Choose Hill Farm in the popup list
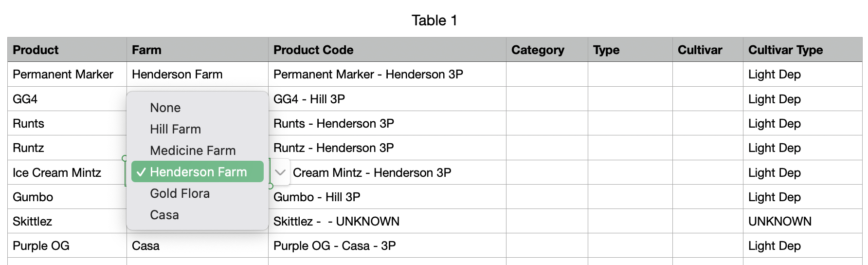Screen dimensions: 868x265 click(x=198, y=129)
